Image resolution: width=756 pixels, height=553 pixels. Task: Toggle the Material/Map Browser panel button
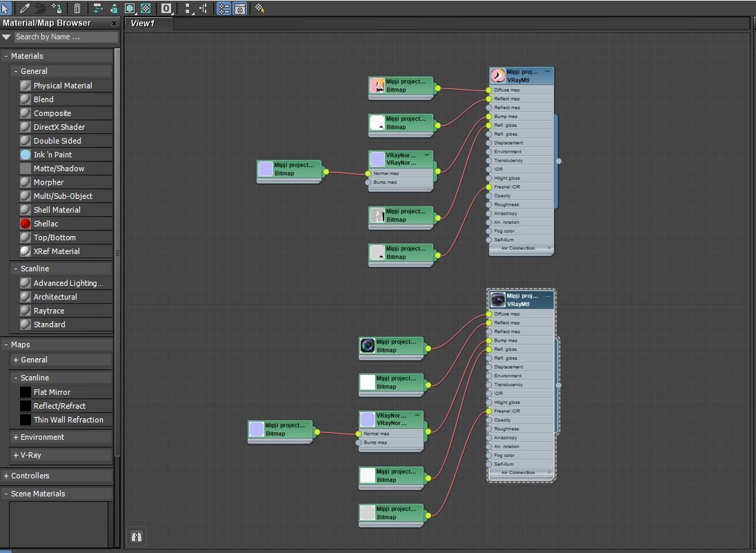pos(223,8)
